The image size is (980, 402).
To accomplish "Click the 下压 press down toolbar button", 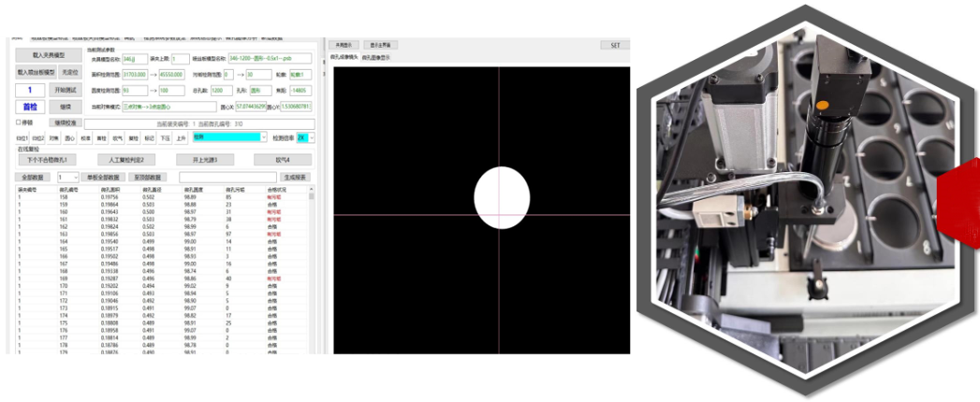I will (x=165, y=137).
